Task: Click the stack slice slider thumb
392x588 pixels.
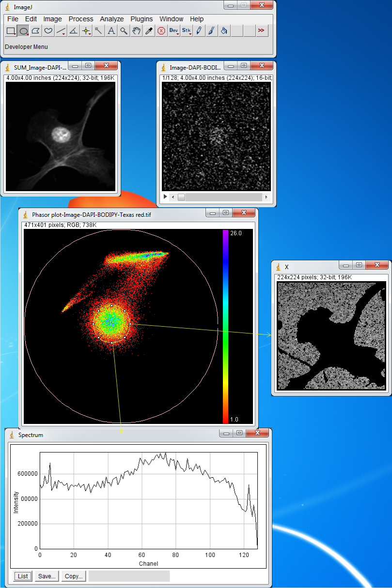Action: point(181,197)
